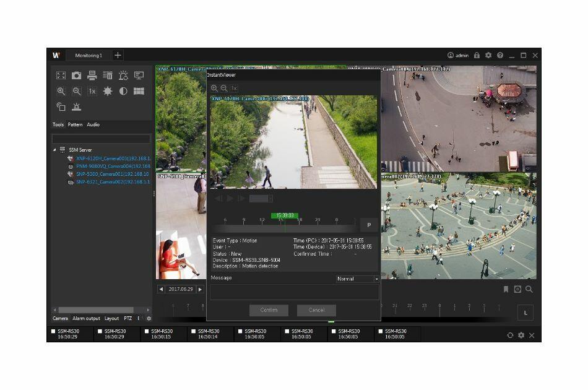Switch to the Pattern tab
Screen dimensions: 588x390
(75, 124)
